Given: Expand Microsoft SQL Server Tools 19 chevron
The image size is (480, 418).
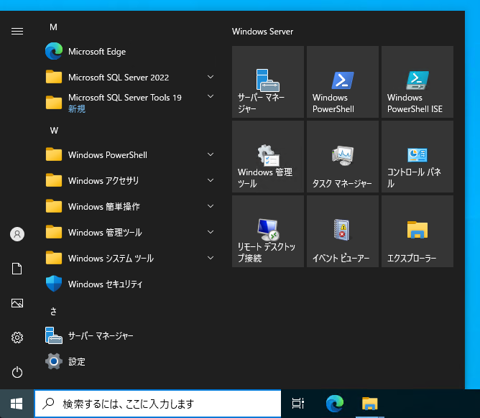Looking at the screenshot, I should [x=210, y=97].
